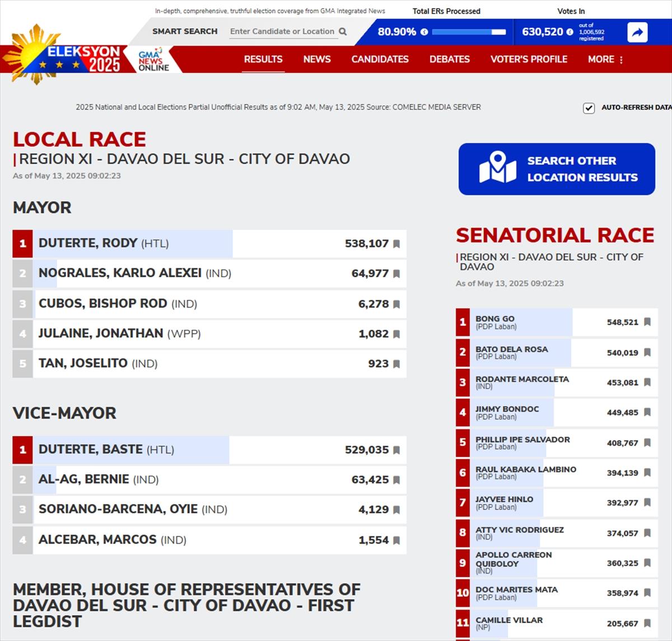Bookmark Al-Ag, Bernie vice-mayor result
This screenshot has width=672, height=641.
pyautogui.click(x=396, y=480)
